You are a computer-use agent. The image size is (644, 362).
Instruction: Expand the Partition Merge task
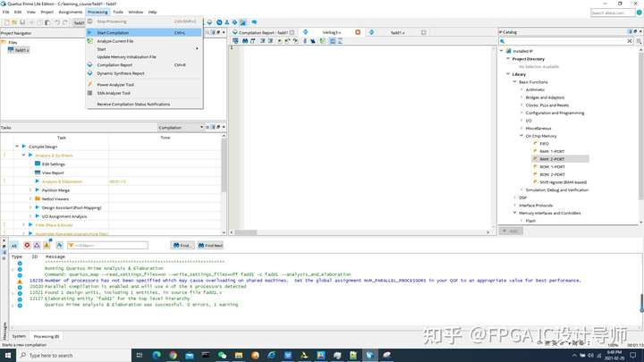click(x=30, y=190)
